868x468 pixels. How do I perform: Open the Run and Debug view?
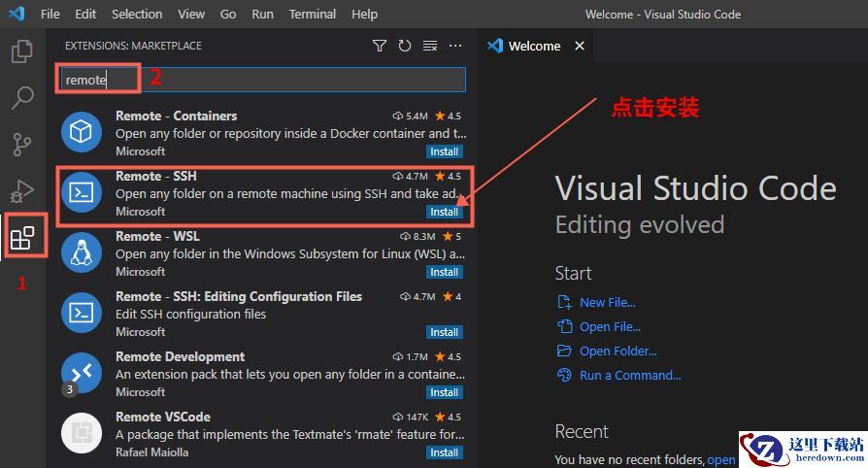(22, 191)
